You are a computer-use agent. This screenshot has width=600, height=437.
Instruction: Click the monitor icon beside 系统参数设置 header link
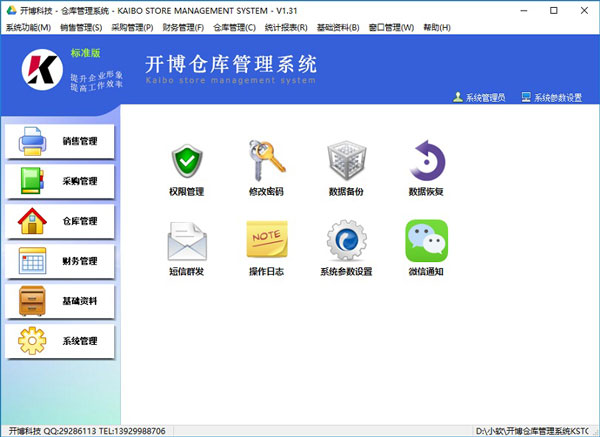point(526,97)
